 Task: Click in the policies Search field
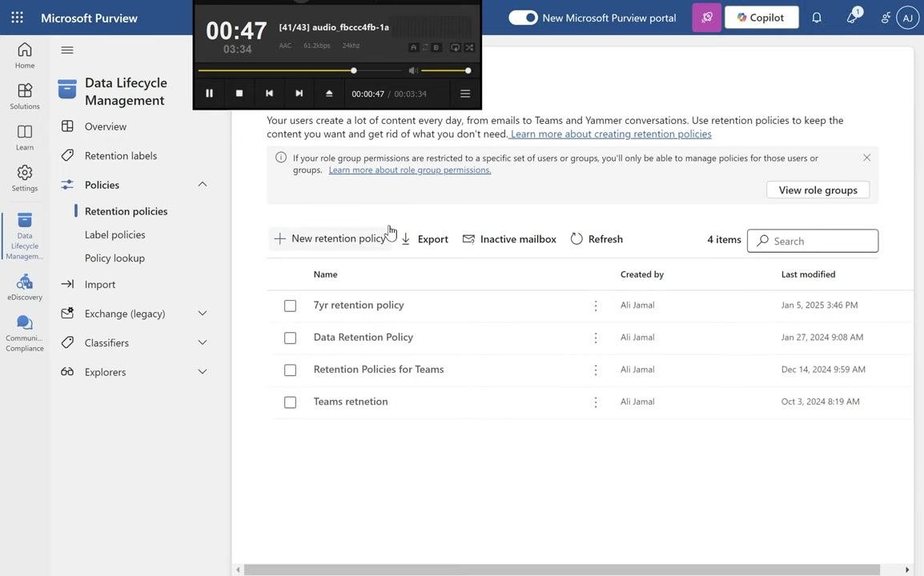tap(813, 241)
